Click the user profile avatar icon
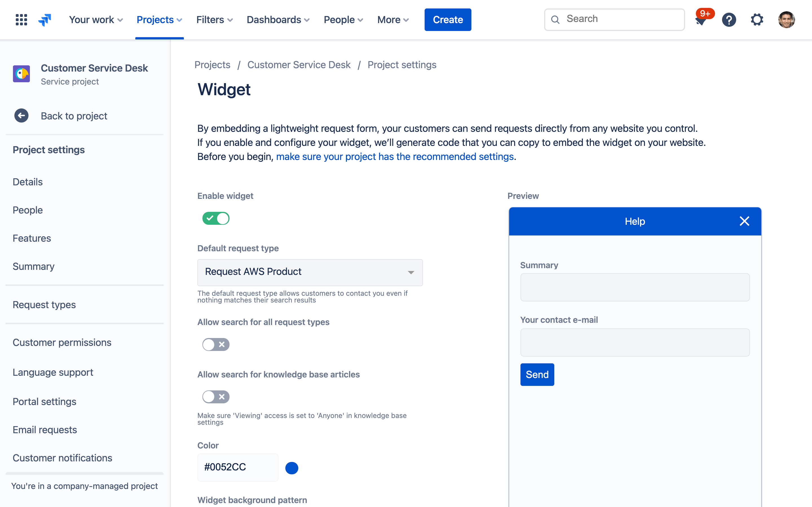This screenshot has width=812, height=507. point(787,19)
